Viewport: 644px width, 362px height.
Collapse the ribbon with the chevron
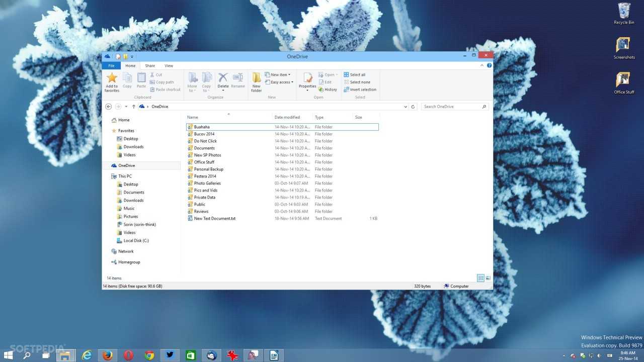tap(482, 65)
